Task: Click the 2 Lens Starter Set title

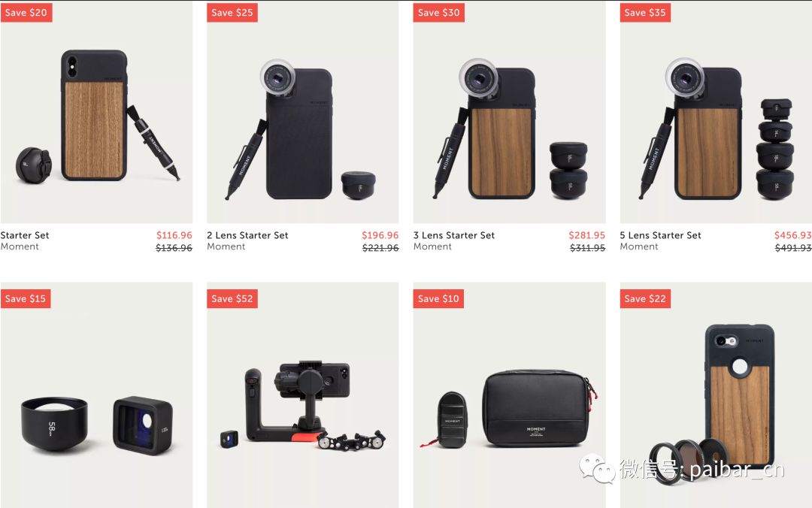Action: (247, 235)
